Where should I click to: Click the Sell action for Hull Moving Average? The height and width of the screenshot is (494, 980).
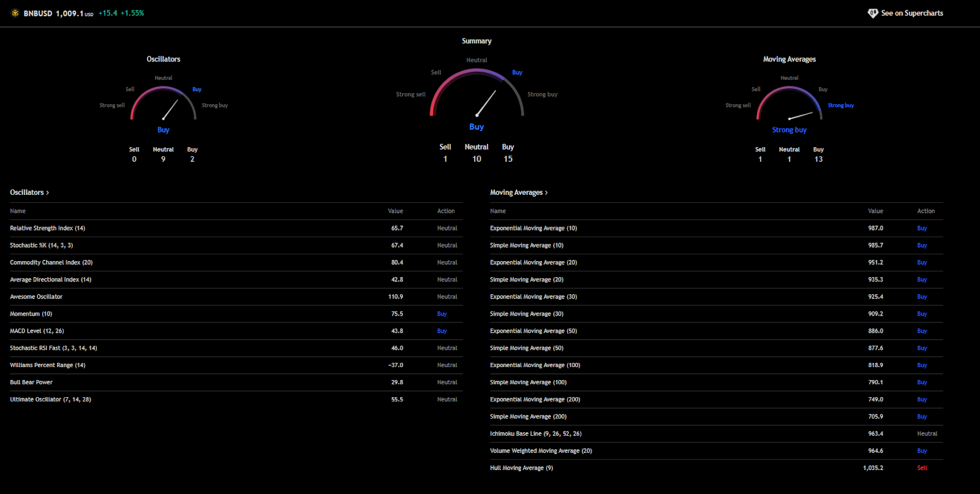tap(922, 468)
